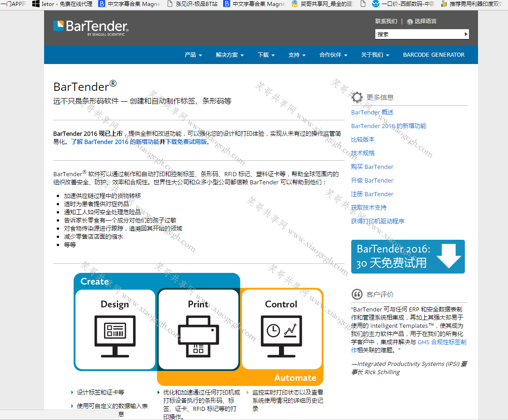Image resolution: width=508 pixels, height=420 pixels.
Task: Open BarTender 2016 的新增功能 sidebar link
Action: tap(388, 126)
